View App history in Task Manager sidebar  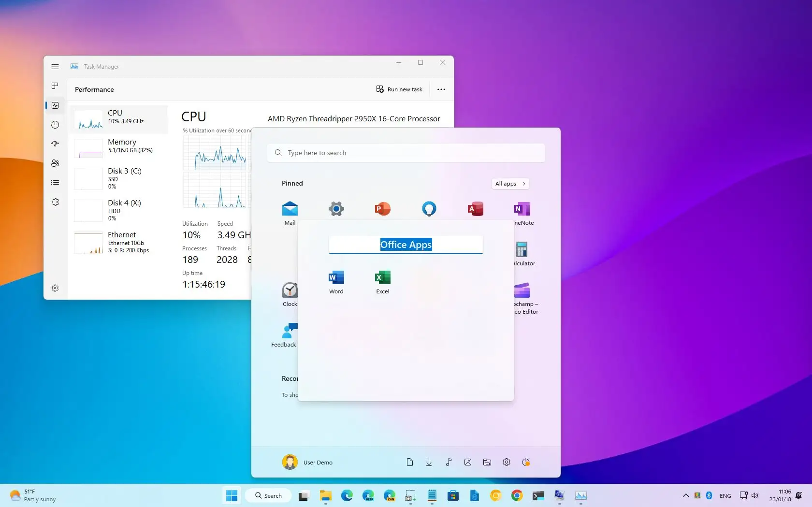[55, 125]
